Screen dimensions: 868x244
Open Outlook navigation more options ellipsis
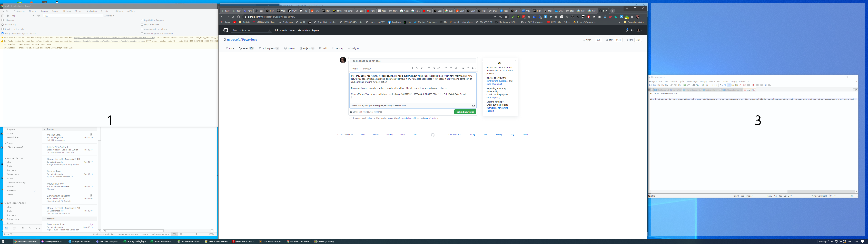pos(38,229)
